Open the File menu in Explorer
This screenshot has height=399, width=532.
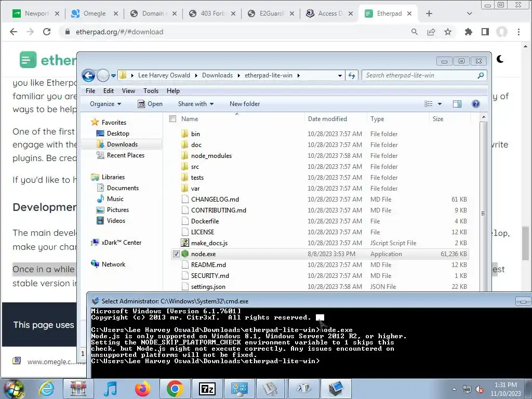pos(90,91)
